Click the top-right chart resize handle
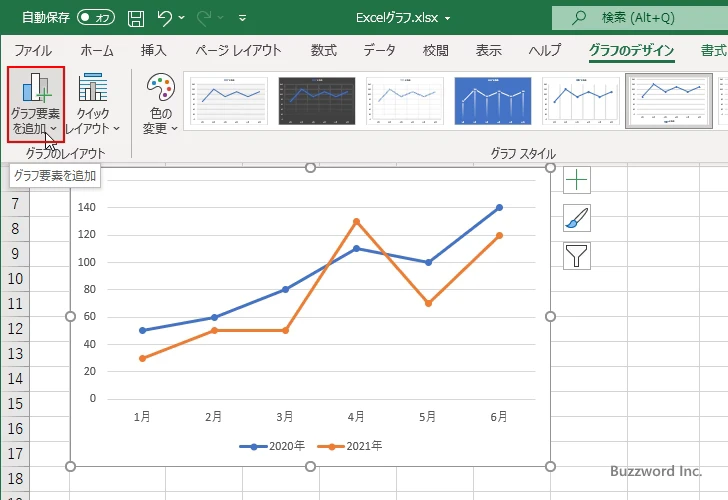Screen dimensions: 728x500 (550, 168)
